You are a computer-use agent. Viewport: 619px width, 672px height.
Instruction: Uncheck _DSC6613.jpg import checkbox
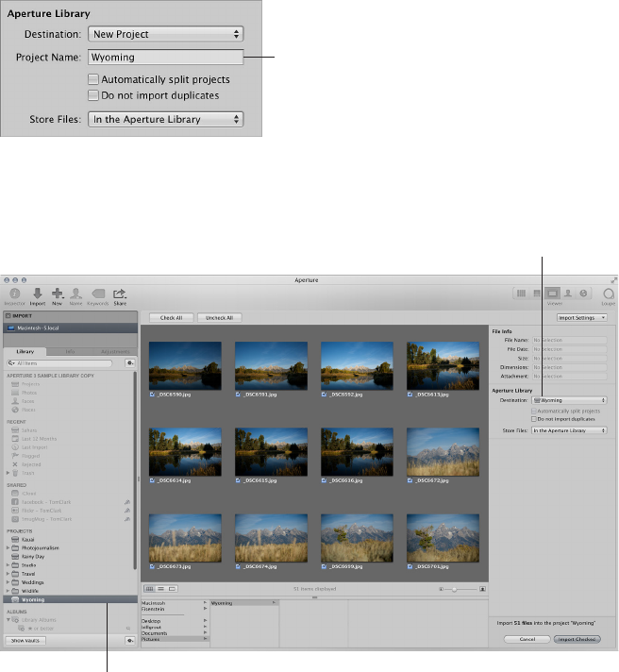click(410, 395)
